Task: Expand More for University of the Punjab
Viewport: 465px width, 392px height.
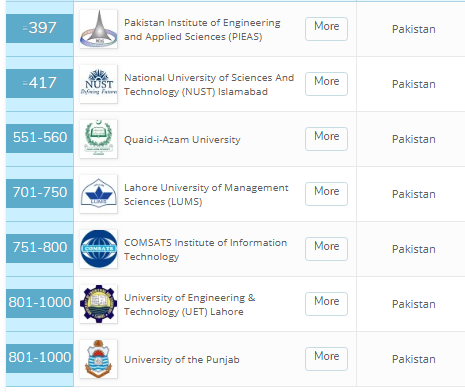Action: [x=326, y=359]
